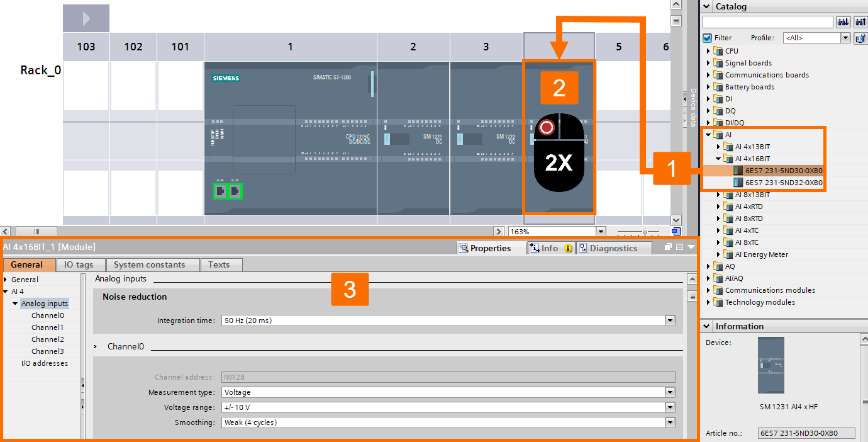Click the overview navigation icon

click(x=676, y=232)
